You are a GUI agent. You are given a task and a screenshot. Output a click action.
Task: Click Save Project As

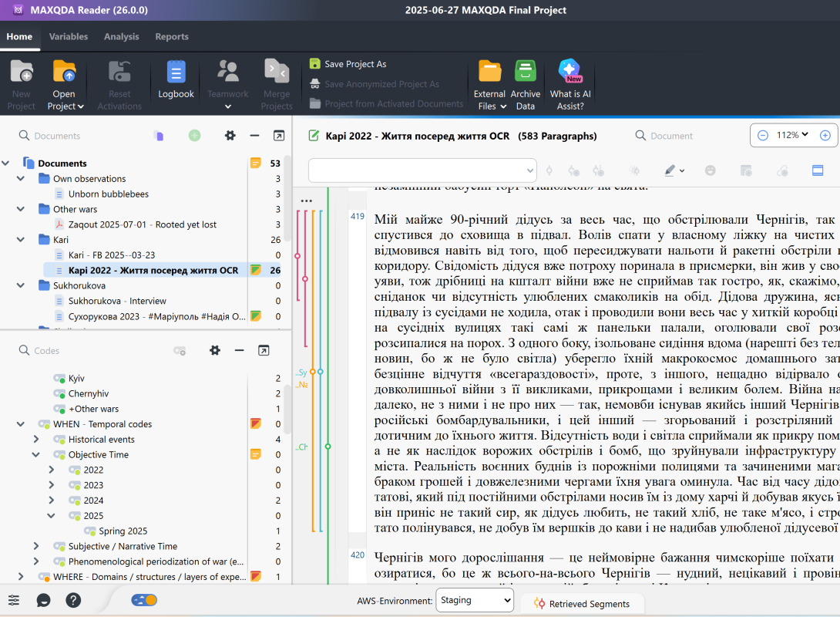click(x=348, y=64)
